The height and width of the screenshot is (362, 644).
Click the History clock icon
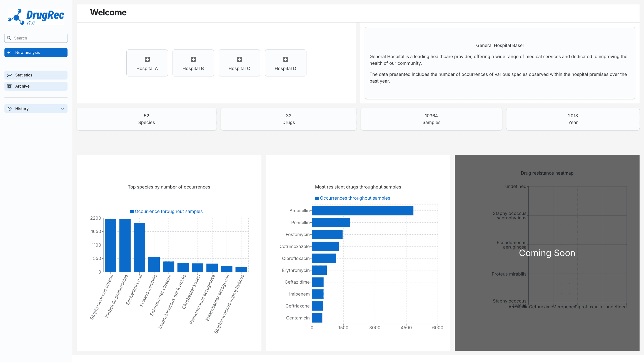click(x=10, y=108)
